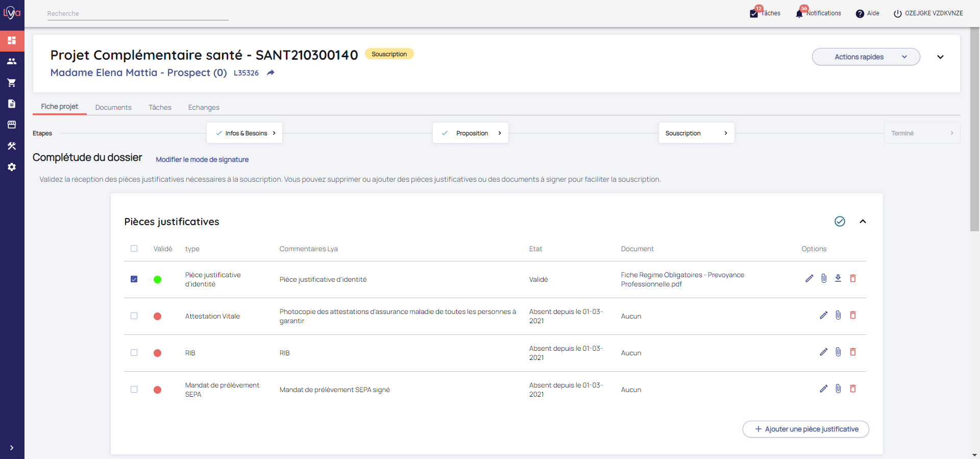Image resolution: width=980 pixels, height=459 pixels.
Task: Edit the Attestation Vitale row
Action: [823, 315]
